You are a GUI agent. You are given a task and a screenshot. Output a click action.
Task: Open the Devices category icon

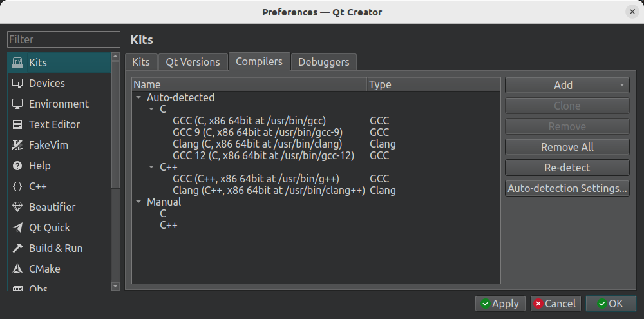click(17, 83)
